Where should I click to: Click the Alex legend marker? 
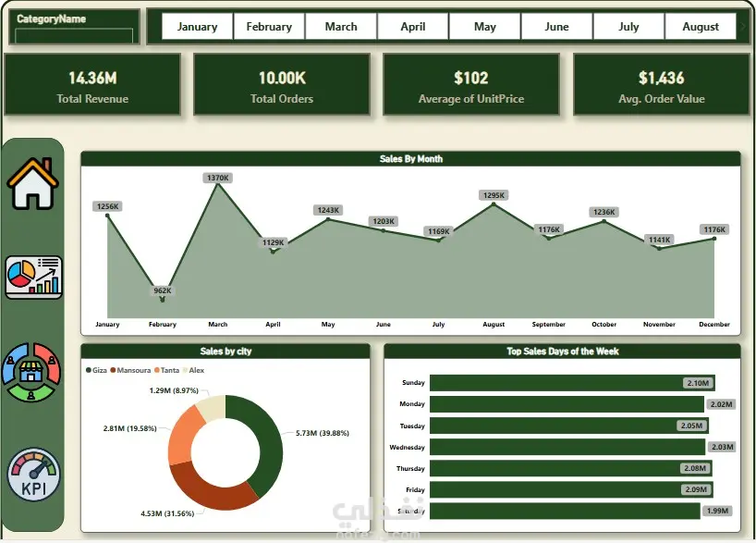185,370
